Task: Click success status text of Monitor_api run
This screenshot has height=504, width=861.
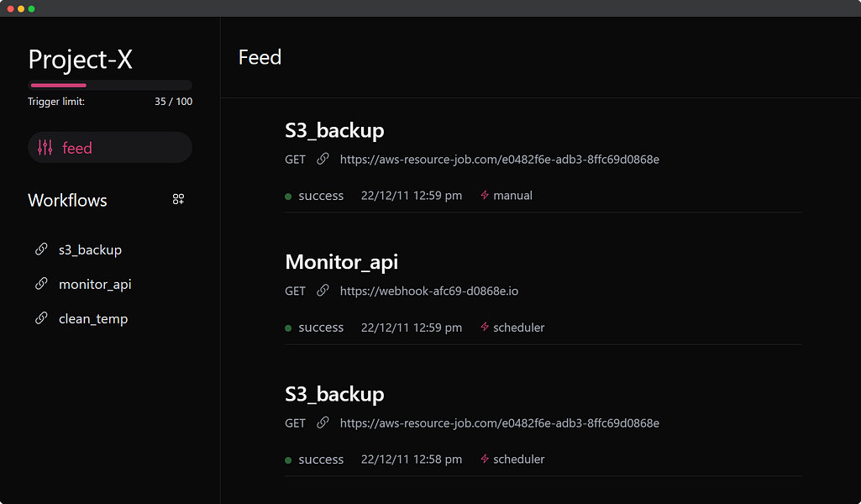Action: 321,328
